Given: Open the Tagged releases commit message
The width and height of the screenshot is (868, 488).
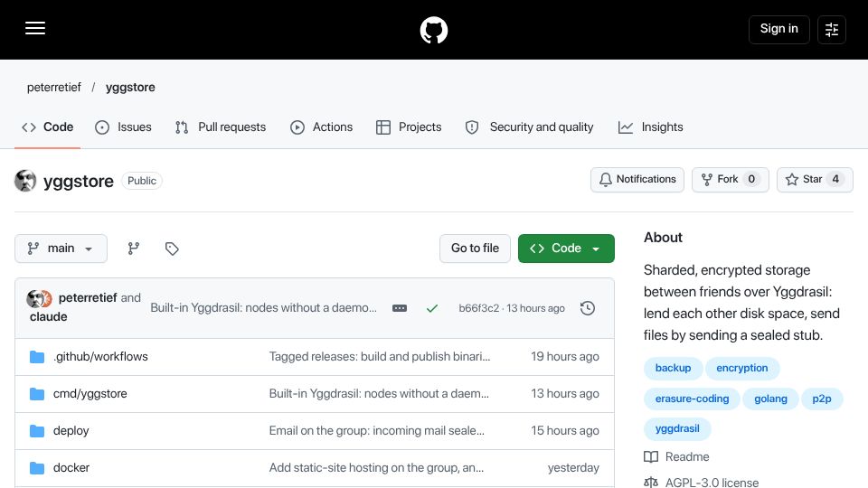Looking at the screenshot, I should tap(380, 357).
